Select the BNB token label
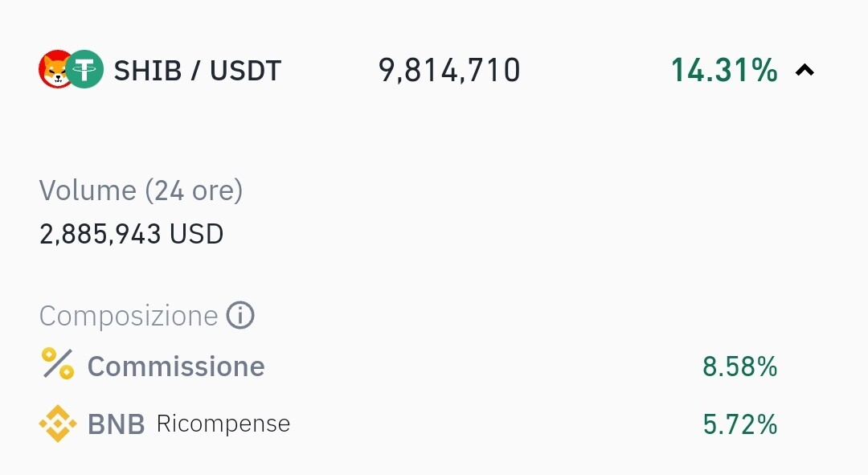 (117, 424)
